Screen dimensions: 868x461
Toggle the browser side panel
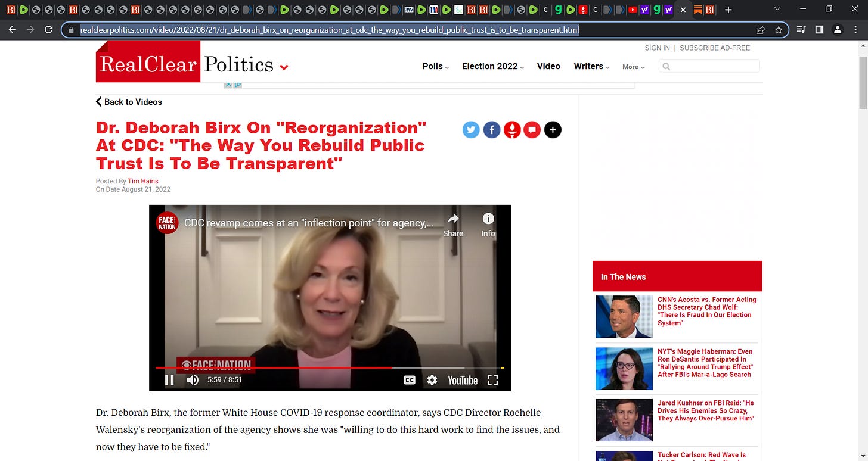click(819, 30)
